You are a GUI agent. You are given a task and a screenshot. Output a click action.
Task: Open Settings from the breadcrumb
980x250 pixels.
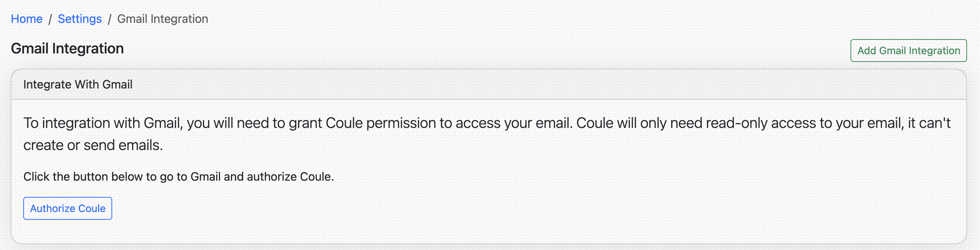click(x=79, y=18)
